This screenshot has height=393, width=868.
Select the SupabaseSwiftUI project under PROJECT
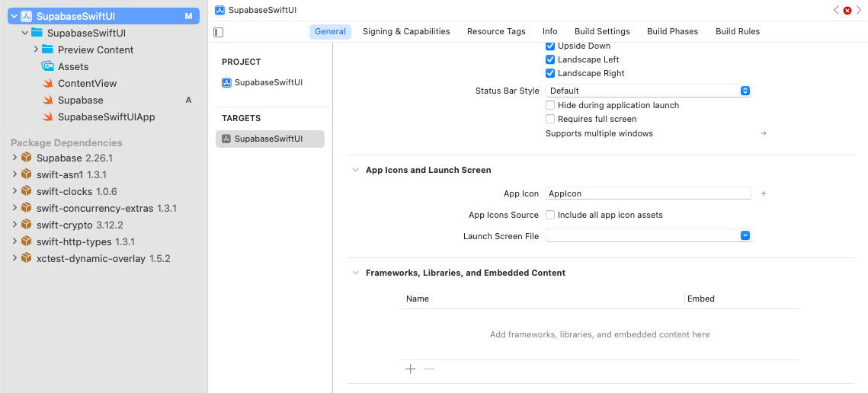pyautogui.click(x=267, y=82)
